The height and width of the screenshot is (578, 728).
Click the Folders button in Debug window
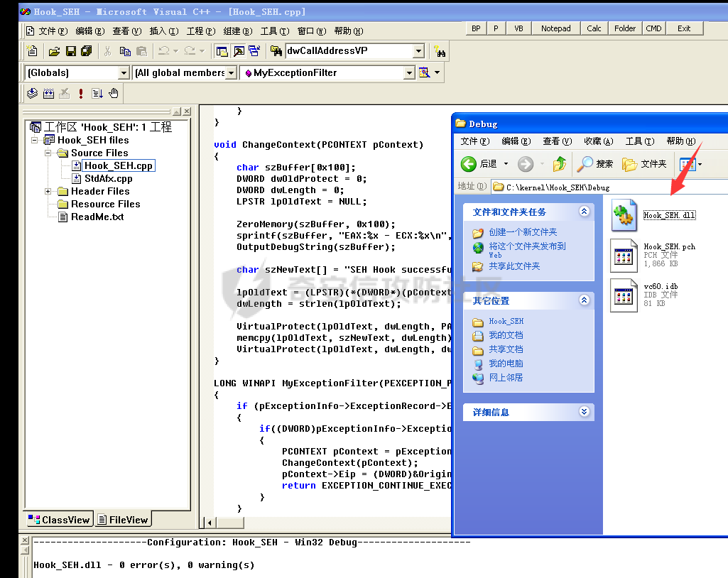(x=644, y=164)
